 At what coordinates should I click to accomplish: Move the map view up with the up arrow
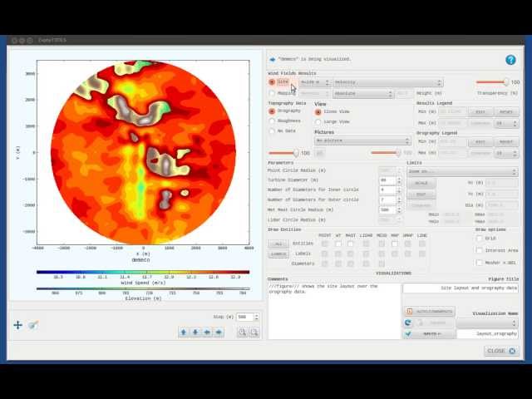(184, 332)
